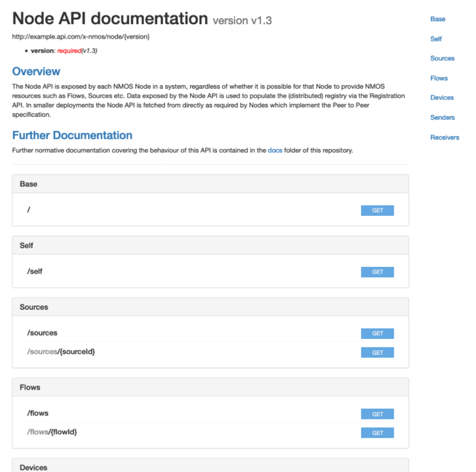The height and width of the screenshot is (472, 476).
Task: Go to Devices in sidebar navigation
Action: 442,97
